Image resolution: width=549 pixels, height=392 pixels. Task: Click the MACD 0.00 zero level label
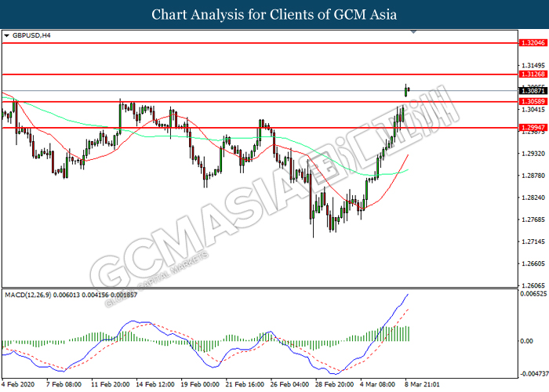(526, 341)
